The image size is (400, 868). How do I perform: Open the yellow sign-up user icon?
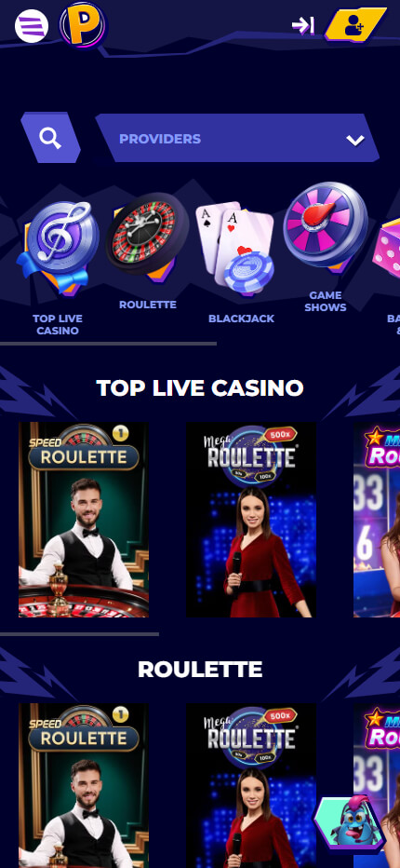[x=354, y=25]
